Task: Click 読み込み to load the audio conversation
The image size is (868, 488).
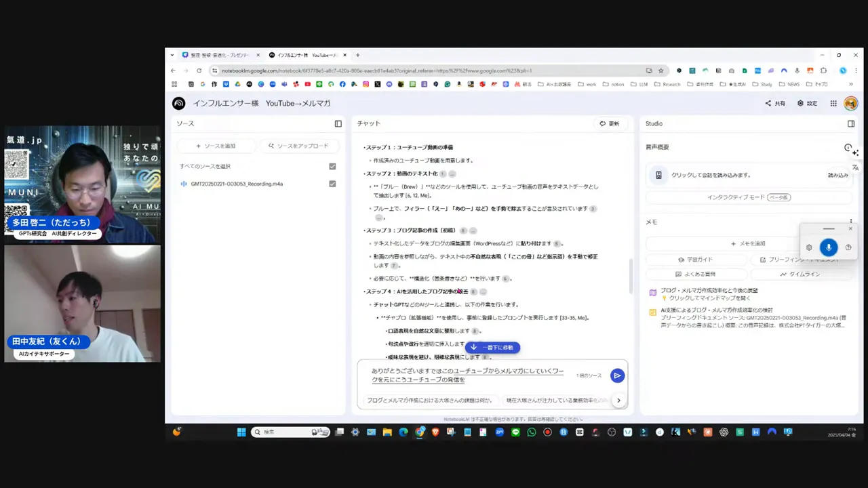Action: [838, 175]
